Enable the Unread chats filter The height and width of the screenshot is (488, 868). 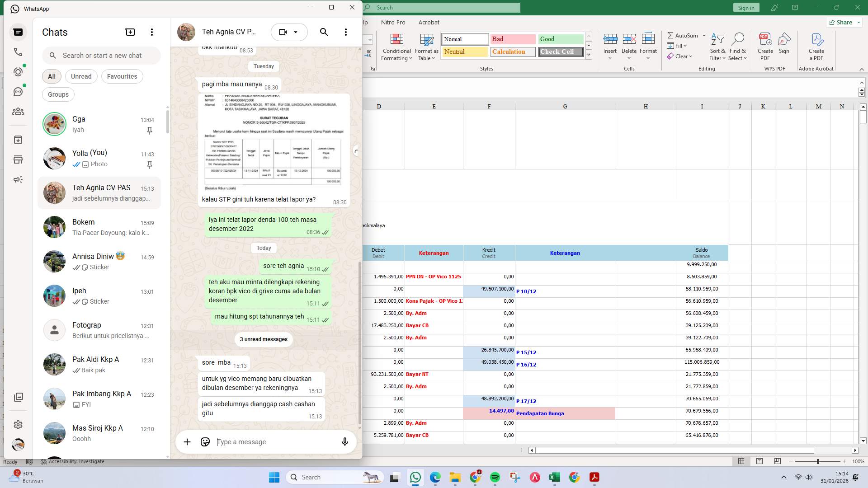pyautogui.click(x=81, y=76)
